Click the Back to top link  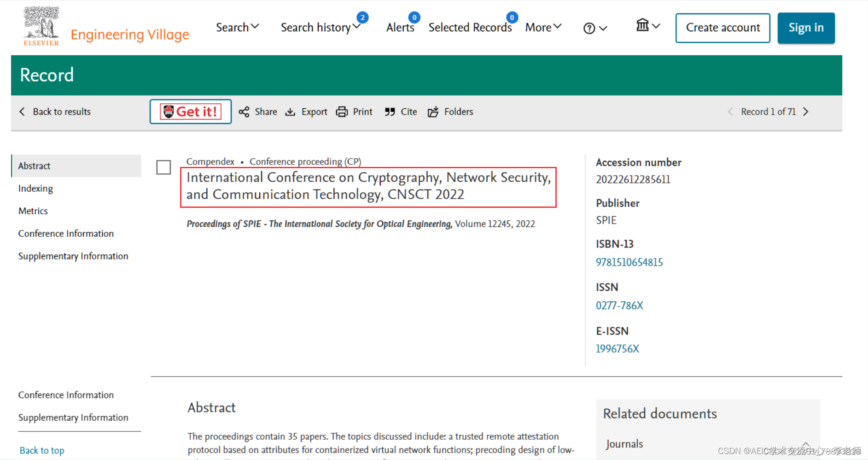click(x=42, y=450)
